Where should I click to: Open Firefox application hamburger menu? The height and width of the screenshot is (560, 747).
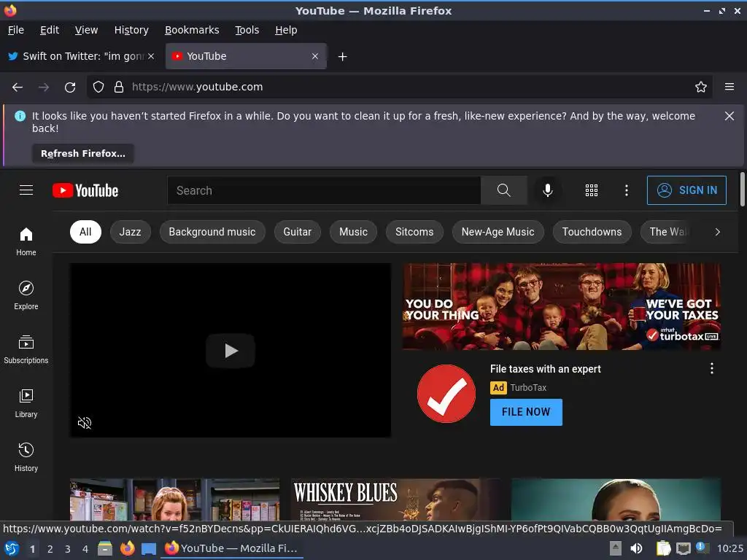729,87
